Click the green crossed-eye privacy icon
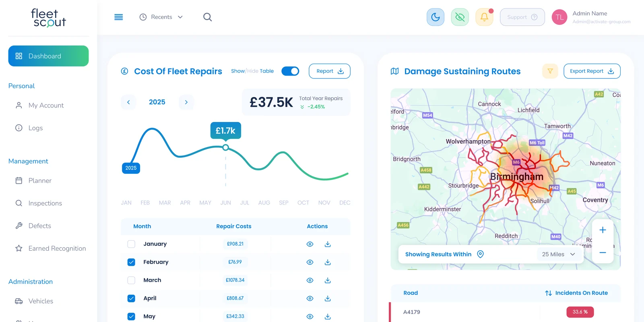The width and height of the screenshot is (644, 322). click(x=460, y=17)
